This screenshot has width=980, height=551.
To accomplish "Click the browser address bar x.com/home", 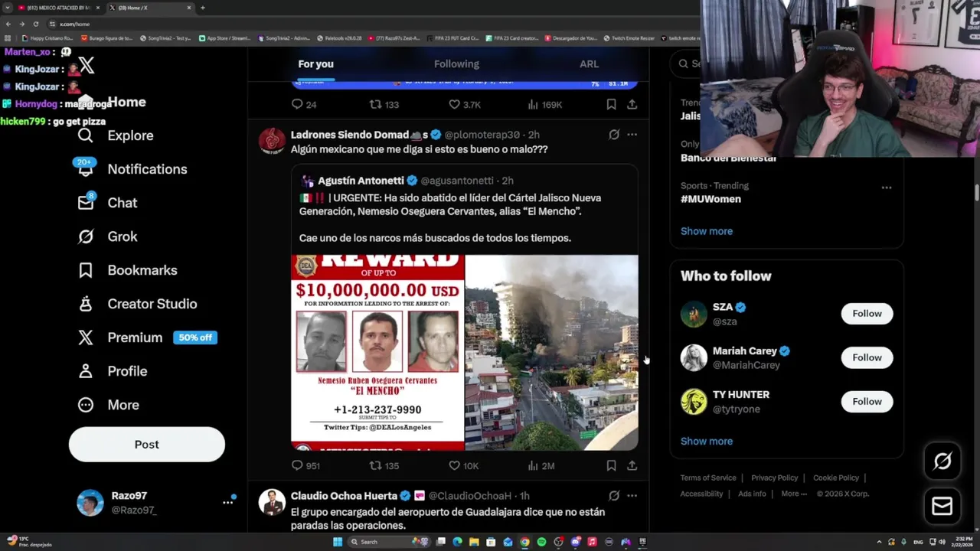I will pos(75,24).
